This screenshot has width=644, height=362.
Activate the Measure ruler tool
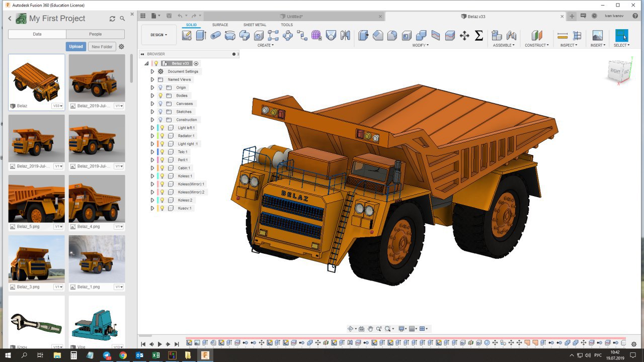[x=562, y=35]
